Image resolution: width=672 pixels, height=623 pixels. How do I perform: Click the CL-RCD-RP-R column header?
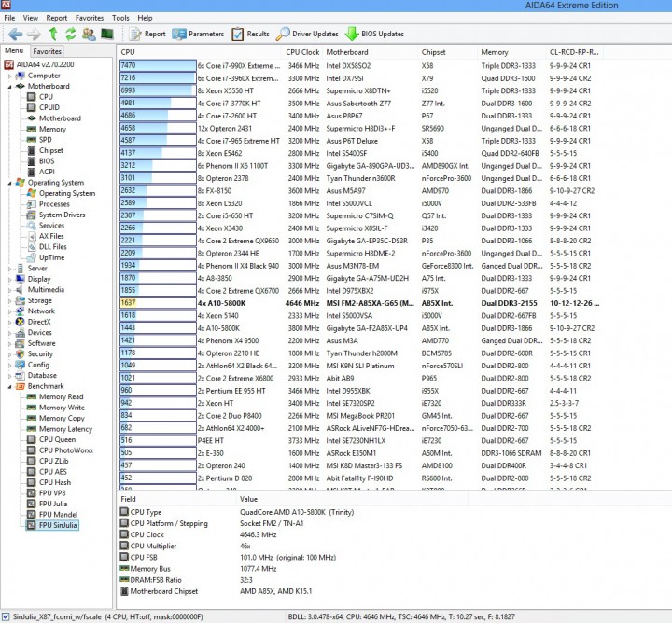pyautogui.click(x=574, y=52)
